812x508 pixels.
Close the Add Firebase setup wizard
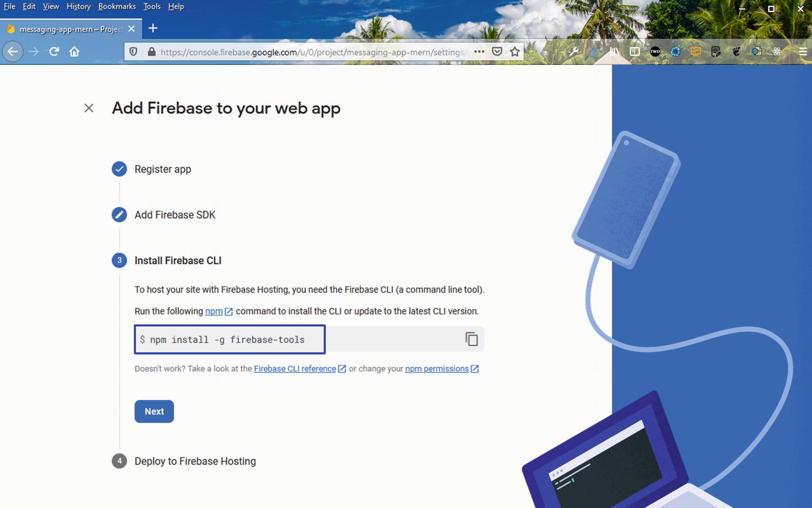pos(89,108)
